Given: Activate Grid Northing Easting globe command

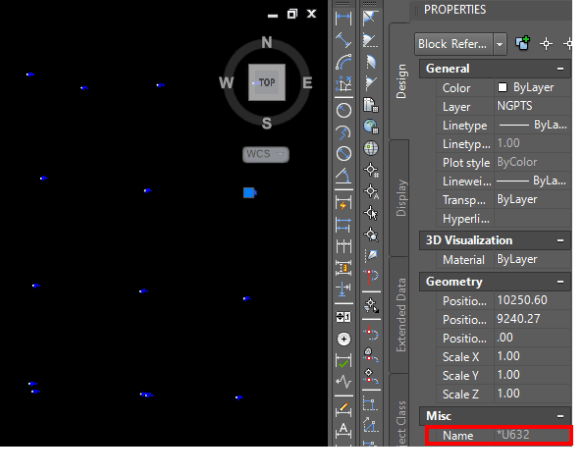Looking at the screenshot, I should pos(370,127).
